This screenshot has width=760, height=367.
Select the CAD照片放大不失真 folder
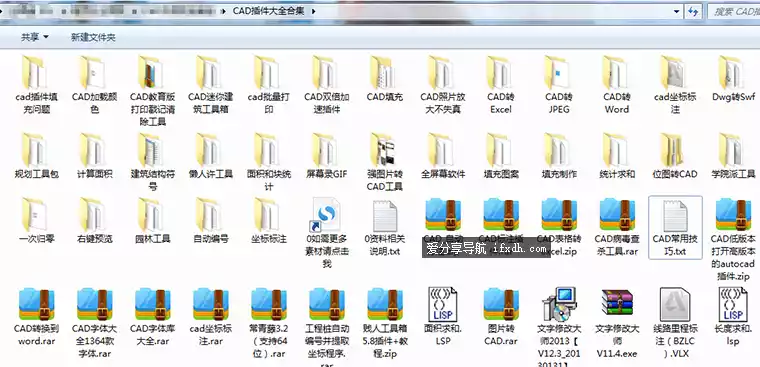click(443, 85)
